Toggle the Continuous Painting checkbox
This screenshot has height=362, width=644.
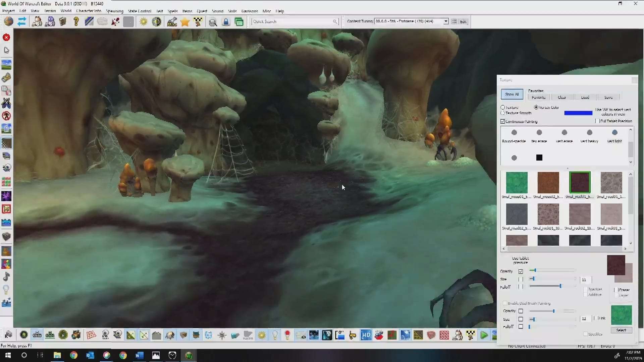pos(503,121)
